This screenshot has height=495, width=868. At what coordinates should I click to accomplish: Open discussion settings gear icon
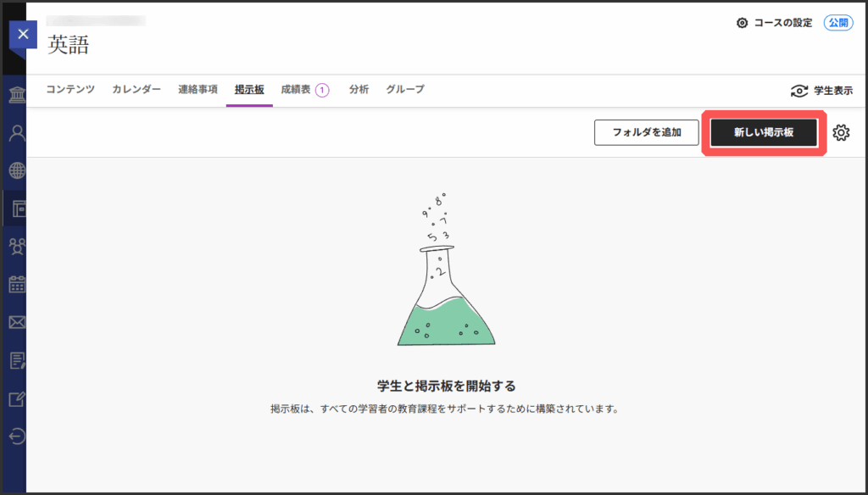point(841,133)
